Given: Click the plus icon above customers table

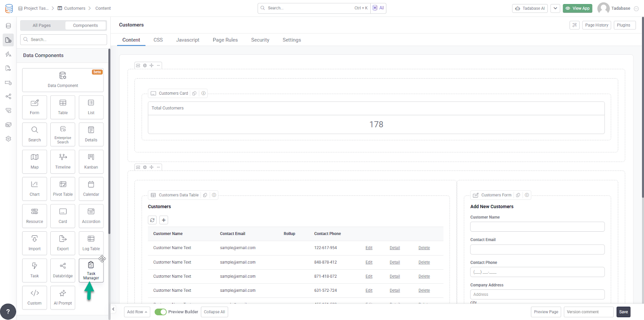Looking at the screenshot, I should pos(164,220).
